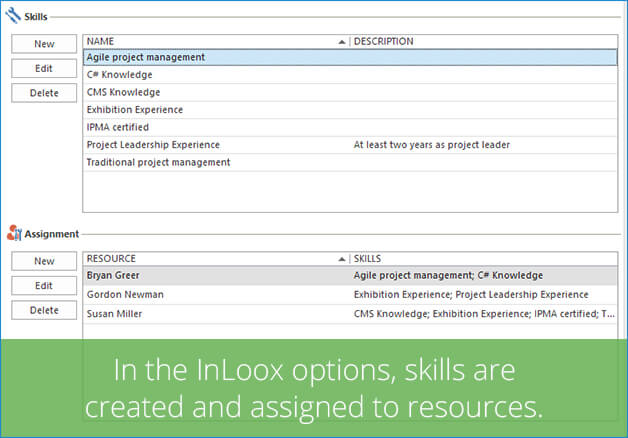
Task: Click Edit button in Skills section
Action: point(44,68)
